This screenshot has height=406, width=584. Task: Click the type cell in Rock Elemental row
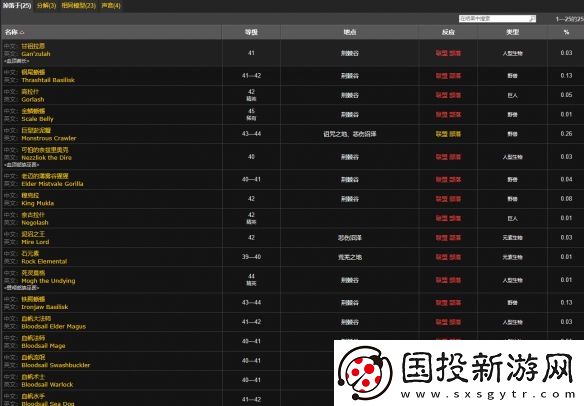click(512, 257)
